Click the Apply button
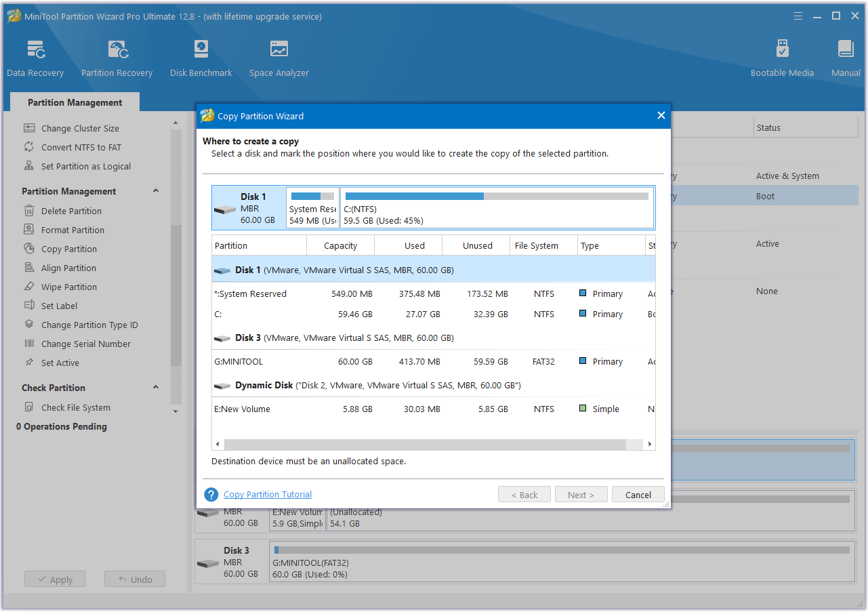Viewport: 868px width, 612px height. [55, 579]
